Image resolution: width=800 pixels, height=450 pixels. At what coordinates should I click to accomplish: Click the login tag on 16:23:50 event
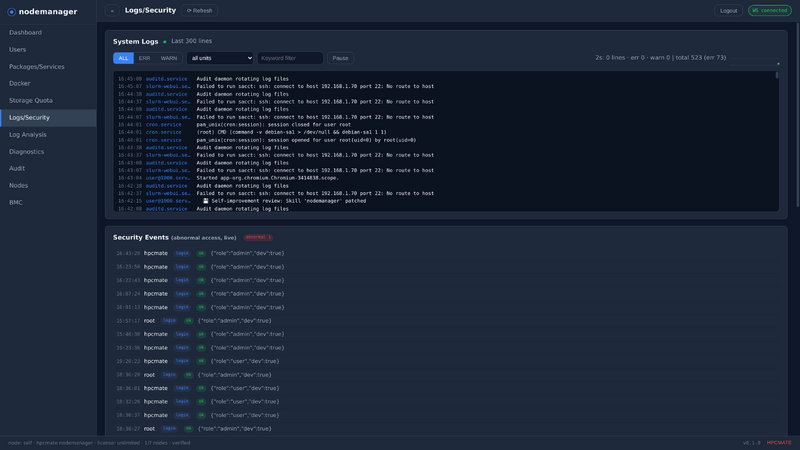pyautogui.click(x=182, y=267)
